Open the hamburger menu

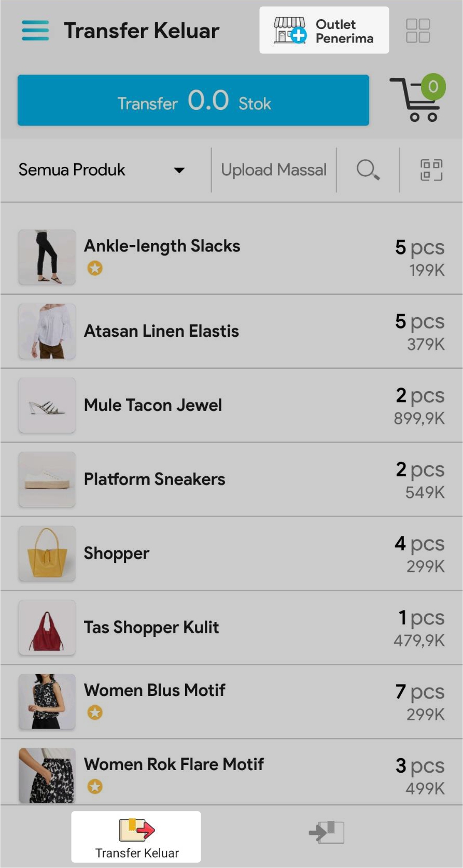click(x=35, y=31)
